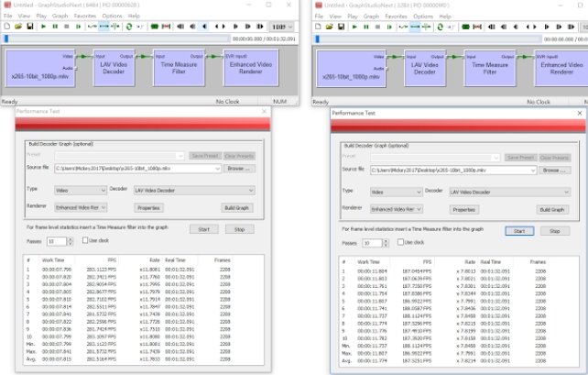Open File menu in 64Bit window
Screen dimensions: 588x375
[8, 16]
